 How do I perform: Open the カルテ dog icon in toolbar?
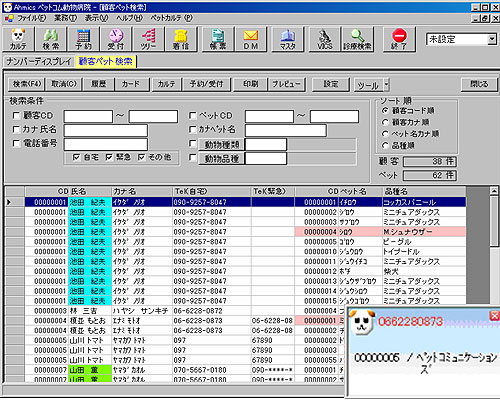(18, 39)
